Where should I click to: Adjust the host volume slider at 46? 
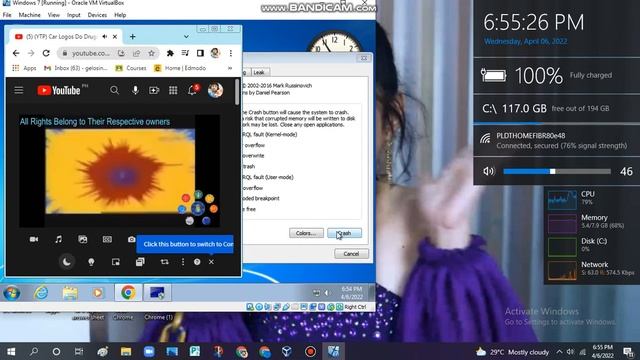coord(557,171)
